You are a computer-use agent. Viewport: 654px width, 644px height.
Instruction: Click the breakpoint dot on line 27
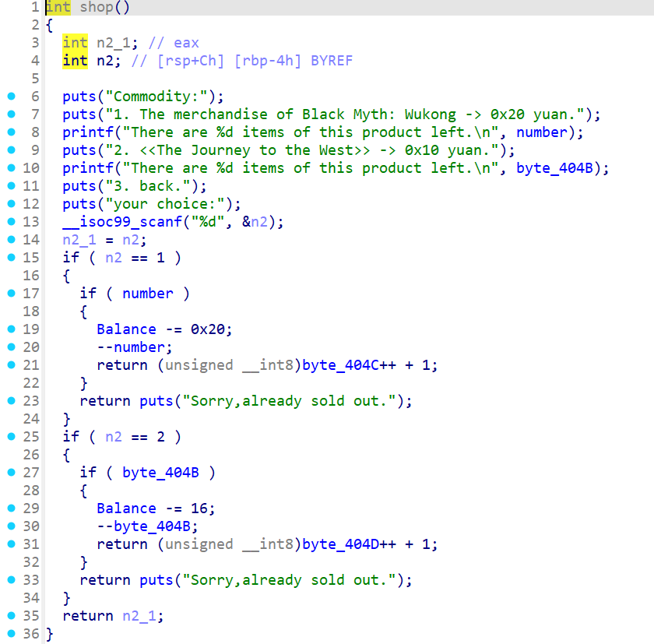coord(11,473)
